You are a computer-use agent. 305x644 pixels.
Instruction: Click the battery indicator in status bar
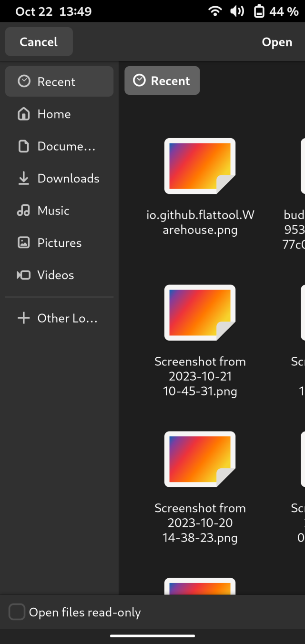coord(259,11)
